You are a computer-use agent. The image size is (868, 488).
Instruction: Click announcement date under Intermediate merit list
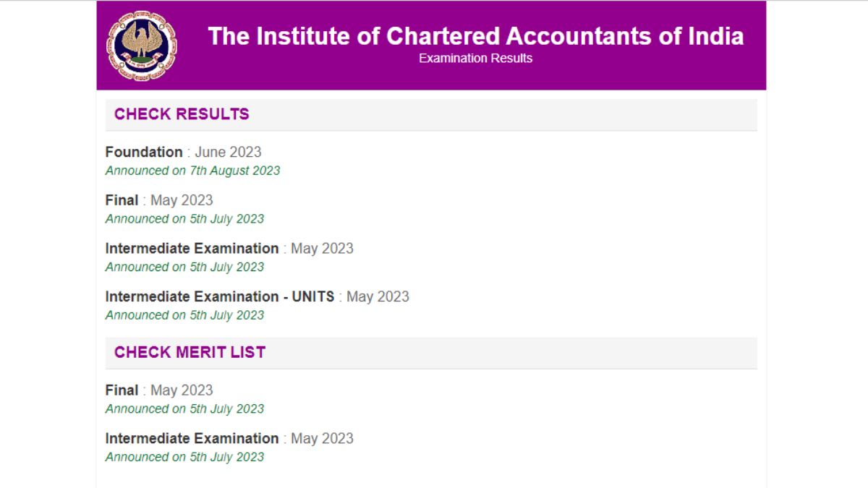click(185, 457)
